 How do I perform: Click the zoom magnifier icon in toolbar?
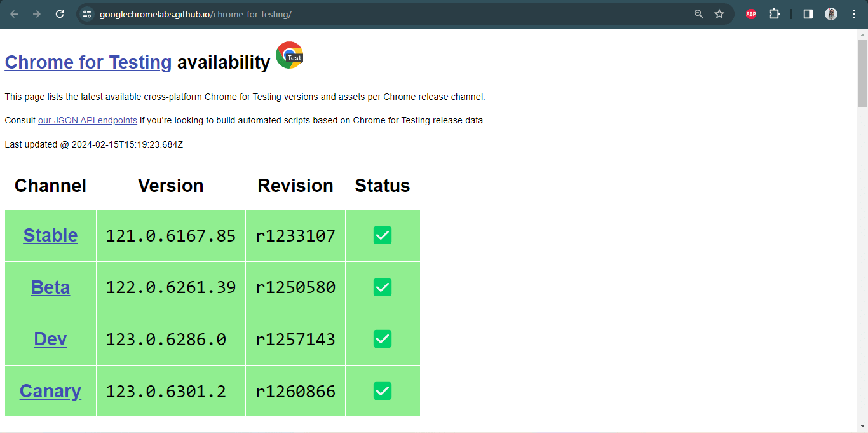[698, 13]
